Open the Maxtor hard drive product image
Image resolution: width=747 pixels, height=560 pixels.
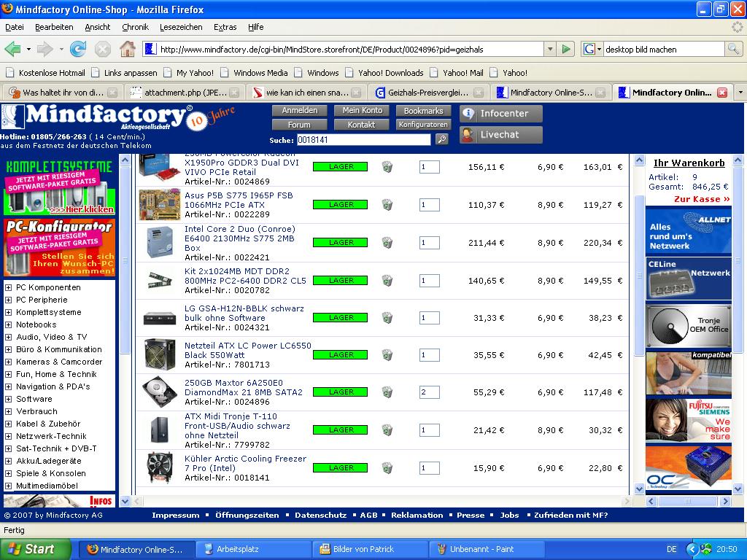pyautogui.click(x=160, y=392)
